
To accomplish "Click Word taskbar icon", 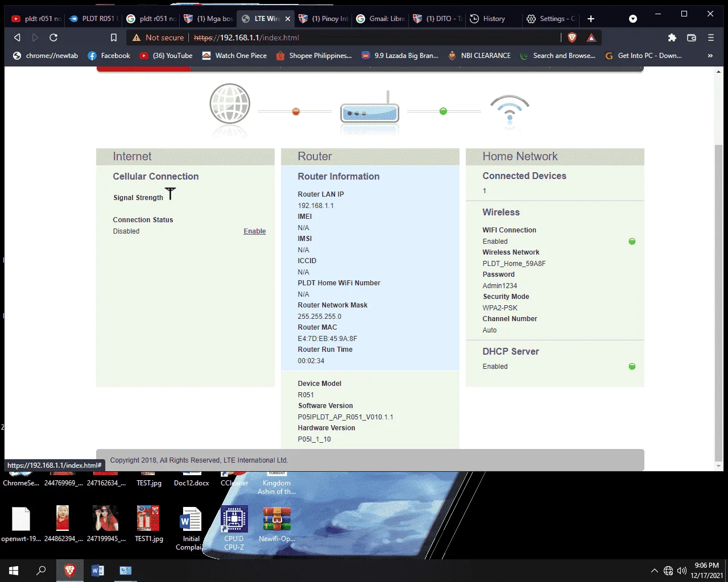I will coord(98,571).
